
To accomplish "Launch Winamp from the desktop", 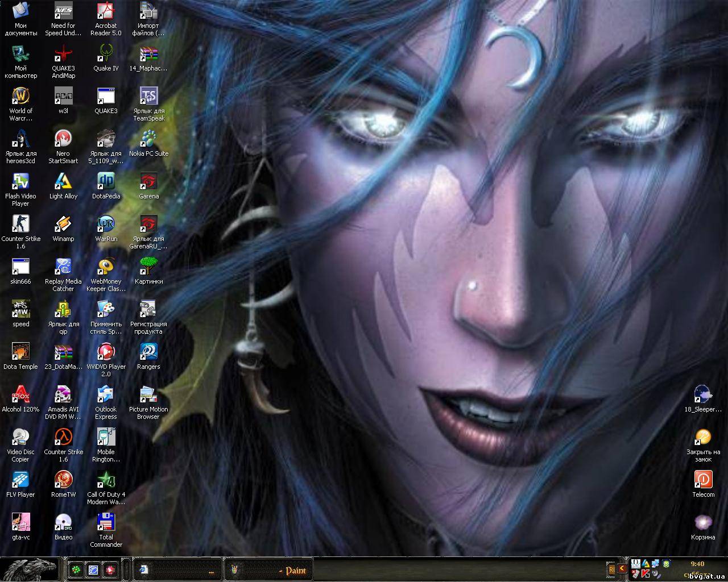I will coord(63,225).
